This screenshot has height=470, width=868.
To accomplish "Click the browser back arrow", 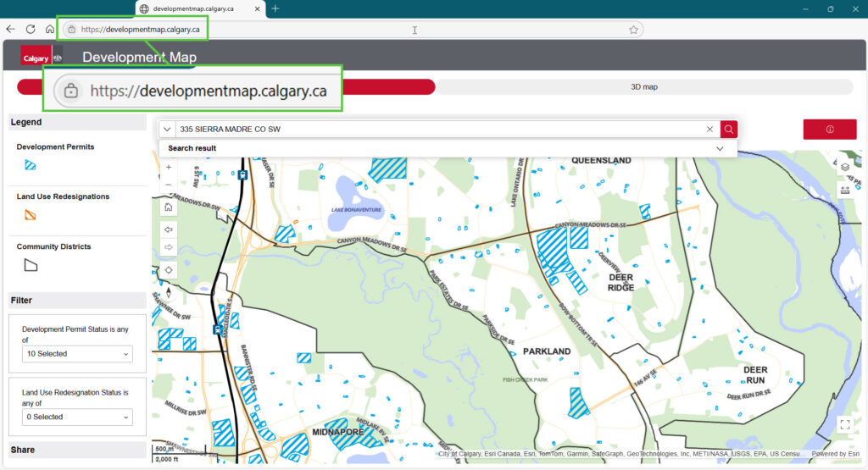I will pyautogui.click(x=10, y=30).
